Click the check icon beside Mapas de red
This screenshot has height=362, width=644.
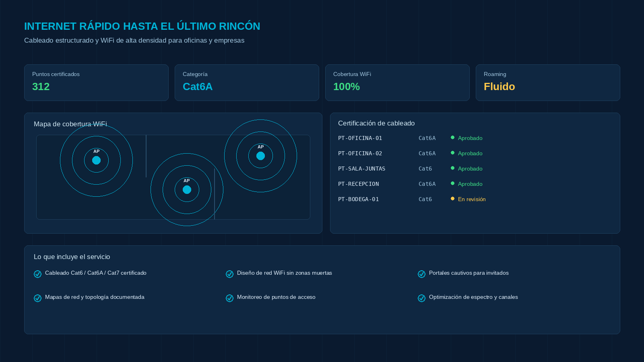[38, 298]
